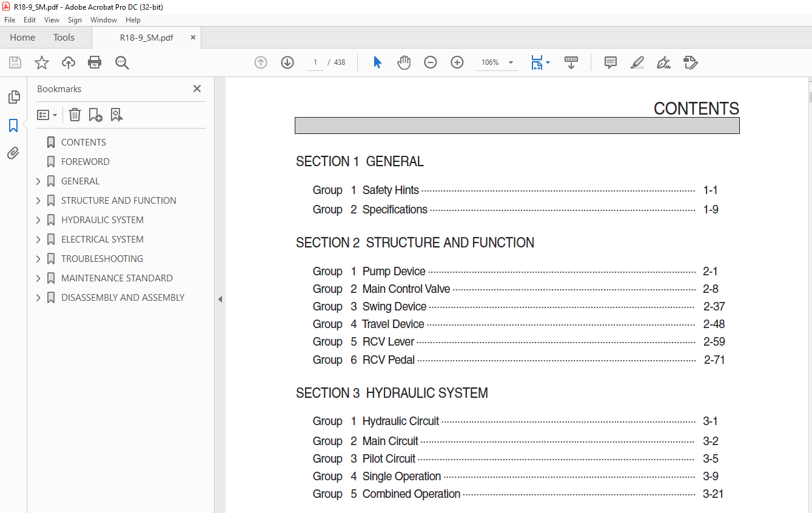Open the HYDRAULIC SYSTEM bookmark

pyautogui.click(x=102, y=220)
